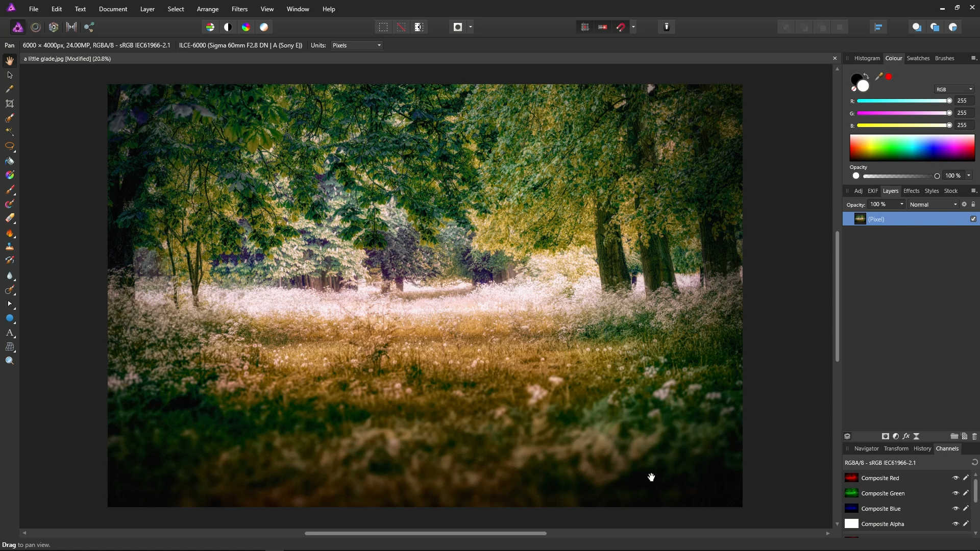
Task: Open the Normal blend mode dropdown
Action: [x=933, y=205]
